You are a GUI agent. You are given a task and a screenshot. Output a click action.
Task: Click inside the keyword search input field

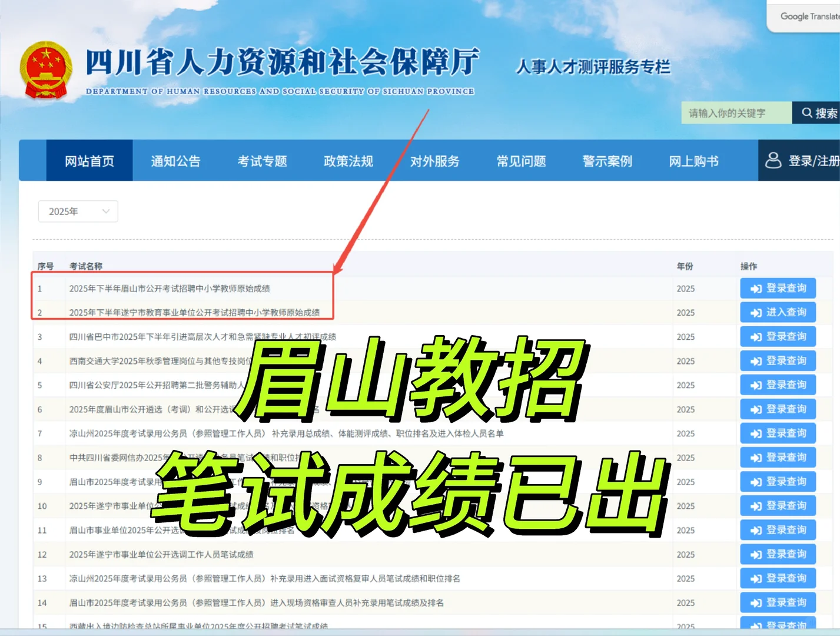tap(736, 112)
